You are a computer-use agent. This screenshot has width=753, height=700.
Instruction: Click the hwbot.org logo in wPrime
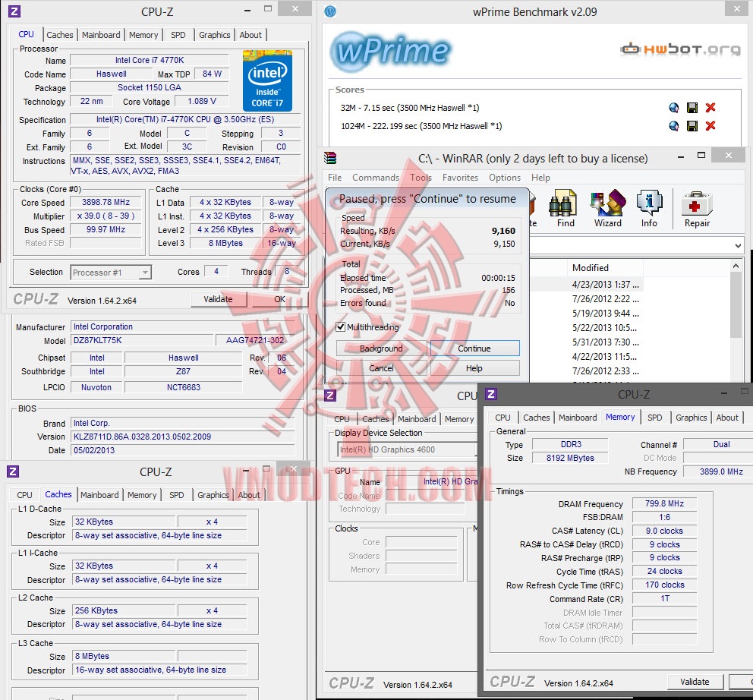tap(680, 49)
